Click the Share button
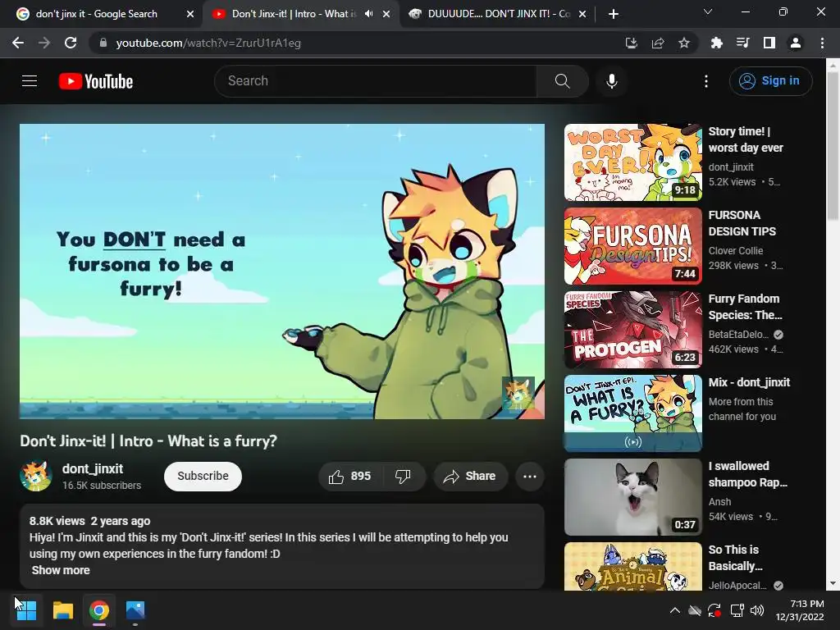 [x=470, y=477]
